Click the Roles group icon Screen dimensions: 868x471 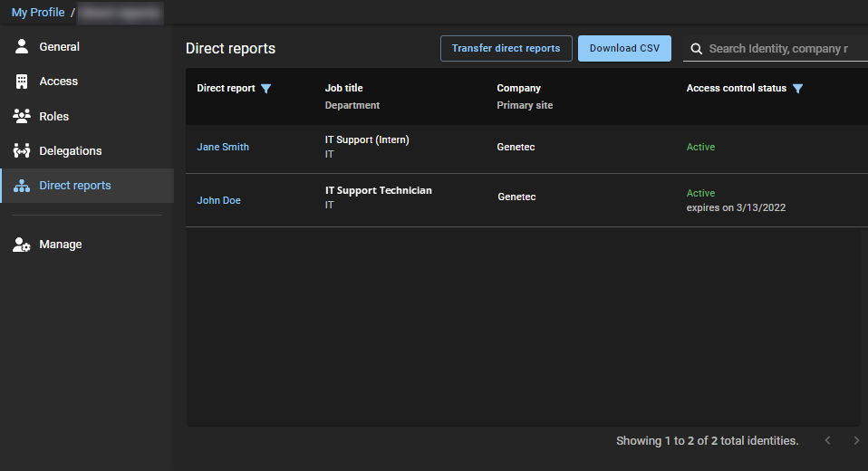(22, 116)
